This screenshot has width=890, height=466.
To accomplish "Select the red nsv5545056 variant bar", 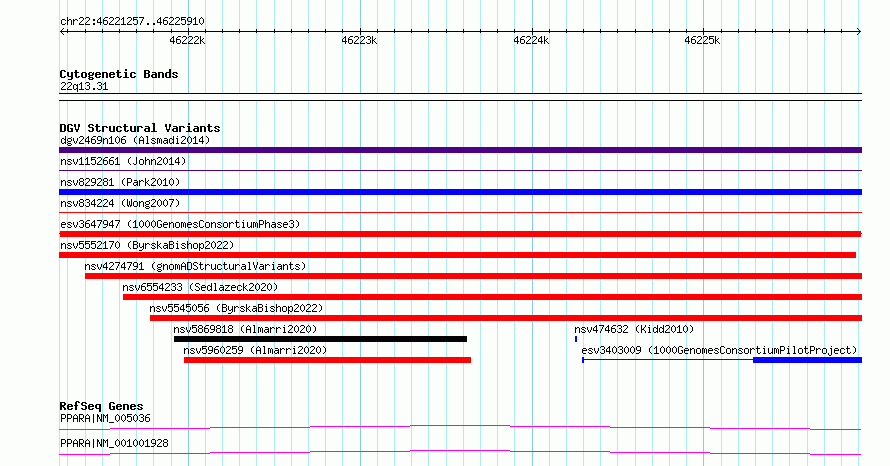I will pos(506,318).
